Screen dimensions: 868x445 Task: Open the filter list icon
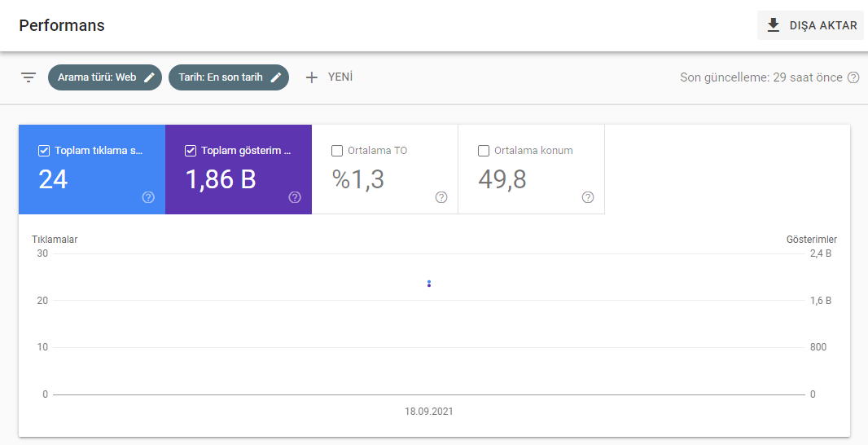[28, 77]
